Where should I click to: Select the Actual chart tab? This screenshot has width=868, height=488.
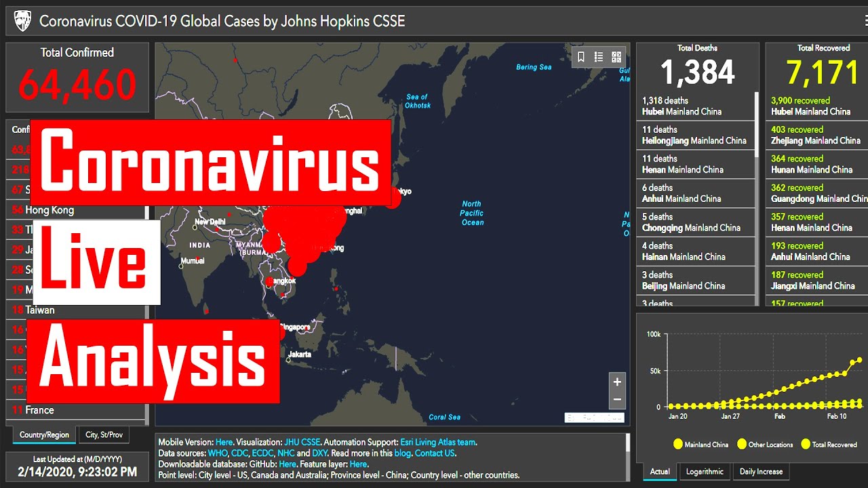660,472
